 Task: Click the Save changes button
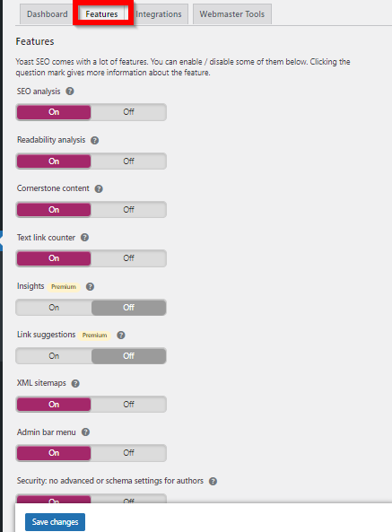click(55, 522)
